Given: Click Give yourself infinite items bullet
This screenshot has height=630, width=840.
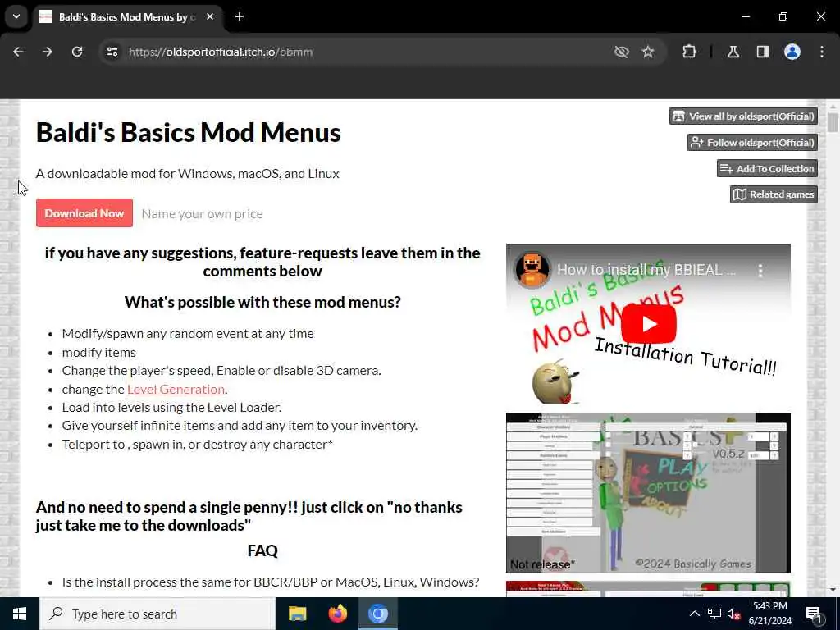Looking at the screenshot, I should 240,426.
